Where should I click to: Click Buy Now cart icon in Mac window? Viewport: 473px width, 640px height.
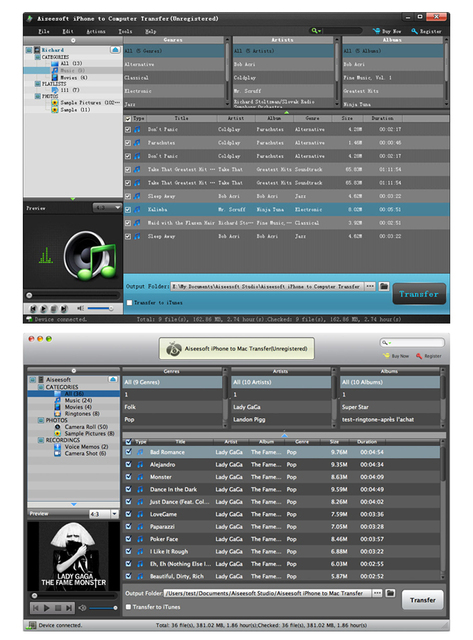[x=386, y=356]
